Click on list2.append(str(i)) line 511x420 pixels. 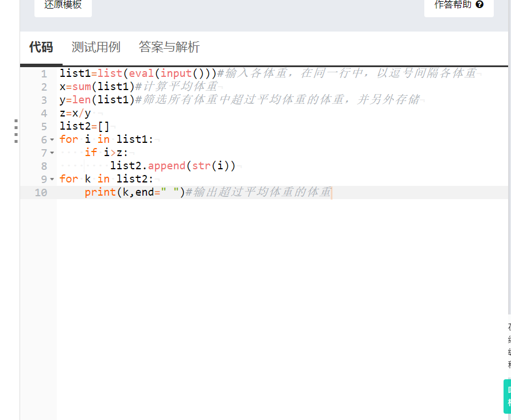point(172,166)
